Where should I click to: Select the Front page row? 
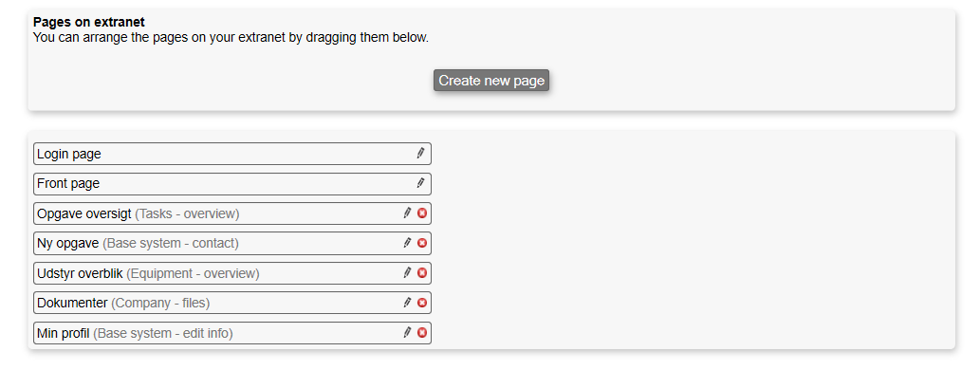click(x=231, y=184)
